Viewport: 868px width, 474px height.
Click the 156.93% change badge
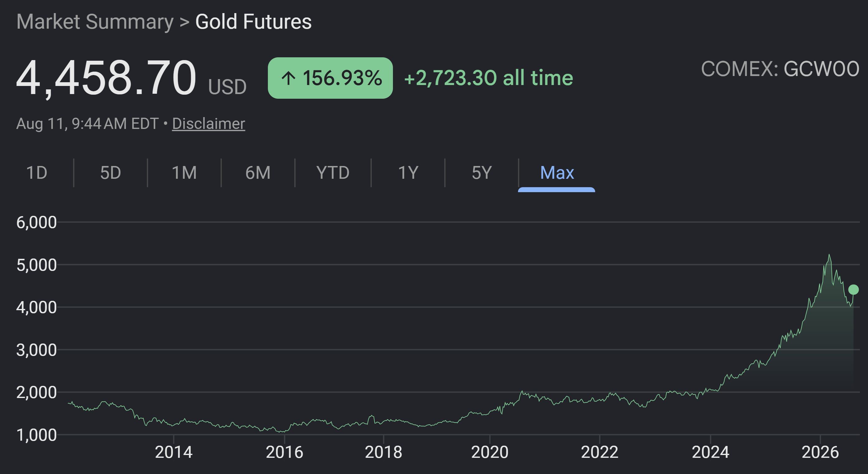coord(330,78)
